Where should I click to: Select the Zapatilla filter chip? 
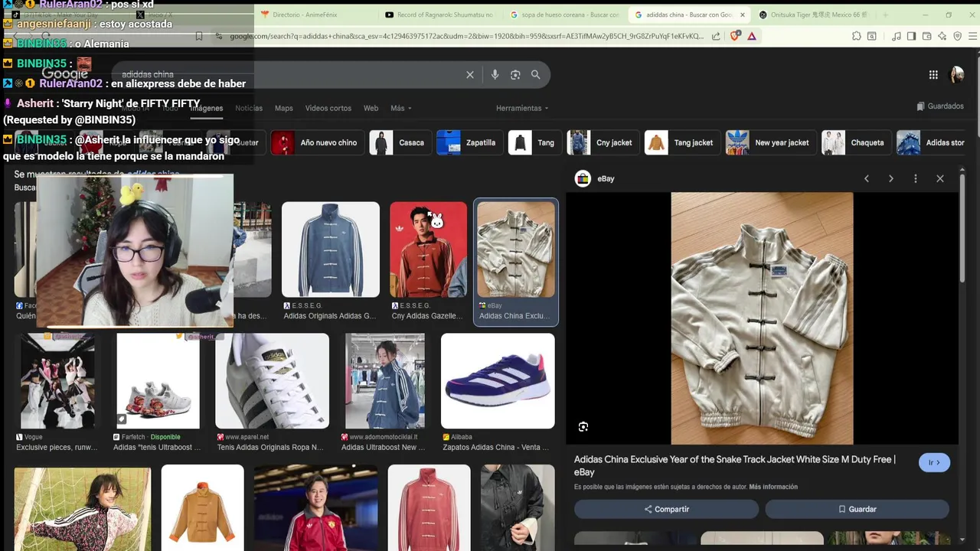coord(469,142)
